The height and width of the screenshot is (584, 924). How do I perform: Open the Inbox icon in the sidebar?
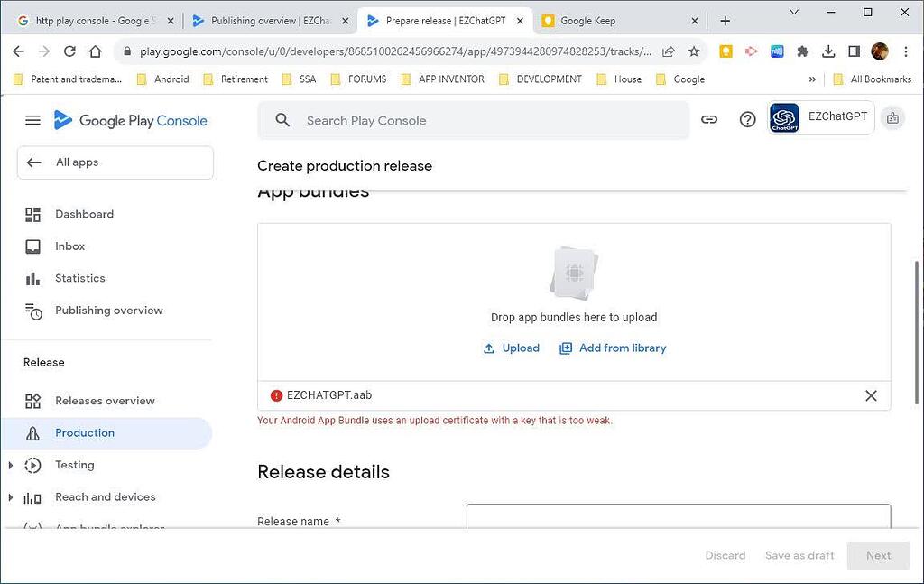click(x=33, y=246)
